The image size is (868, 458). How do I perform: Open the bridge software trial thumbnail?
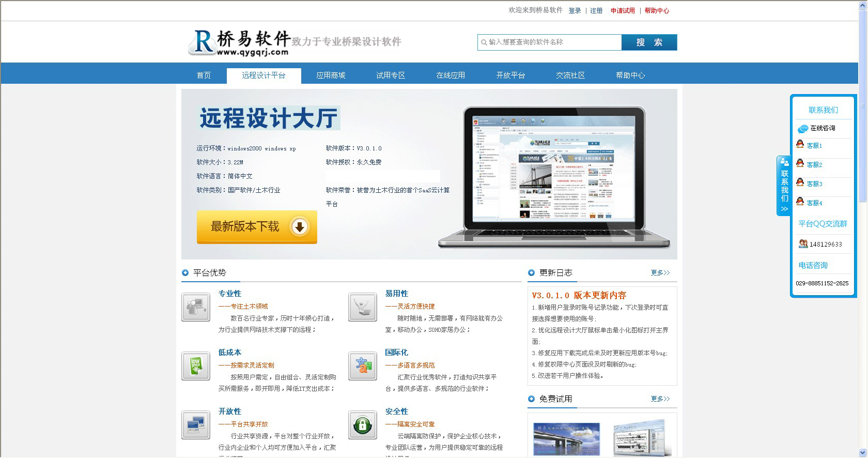567,439
